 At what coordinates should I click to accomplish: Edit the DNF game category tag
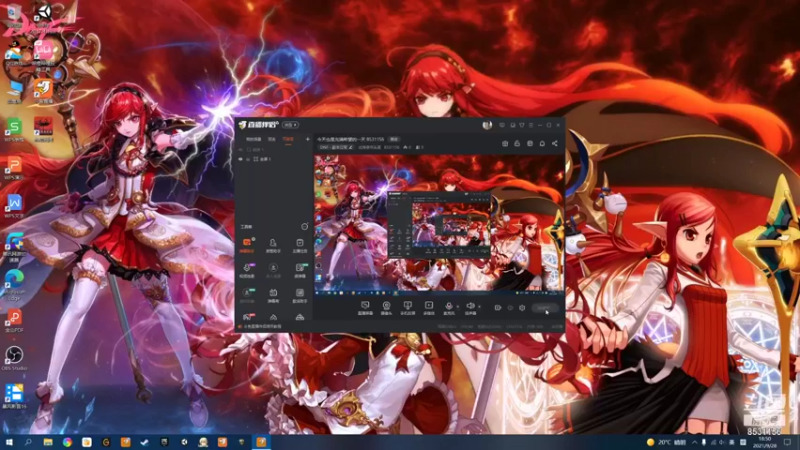tap(336, 147)
